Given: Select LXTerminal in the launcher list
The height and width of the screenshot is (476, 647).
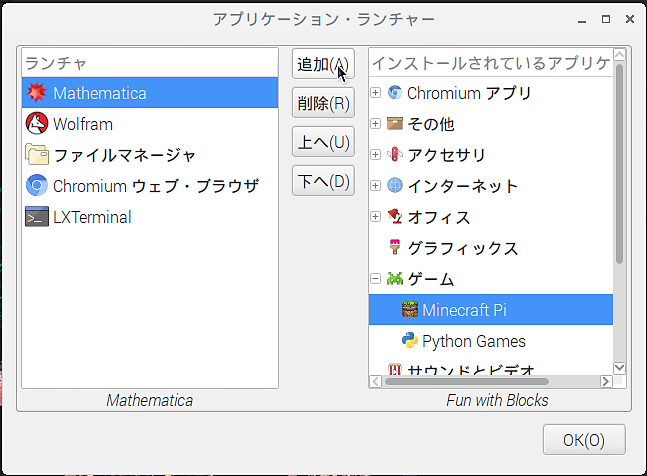Looking at the screenshot, I should coord(150,217).
